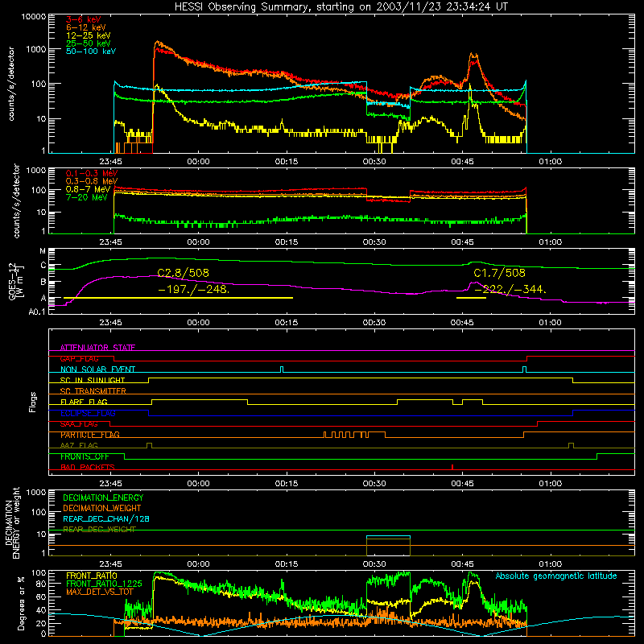644x644 pixels.
Task: Click the MAX_DET_VS_TOT legend label
Action: coord(100,592)
